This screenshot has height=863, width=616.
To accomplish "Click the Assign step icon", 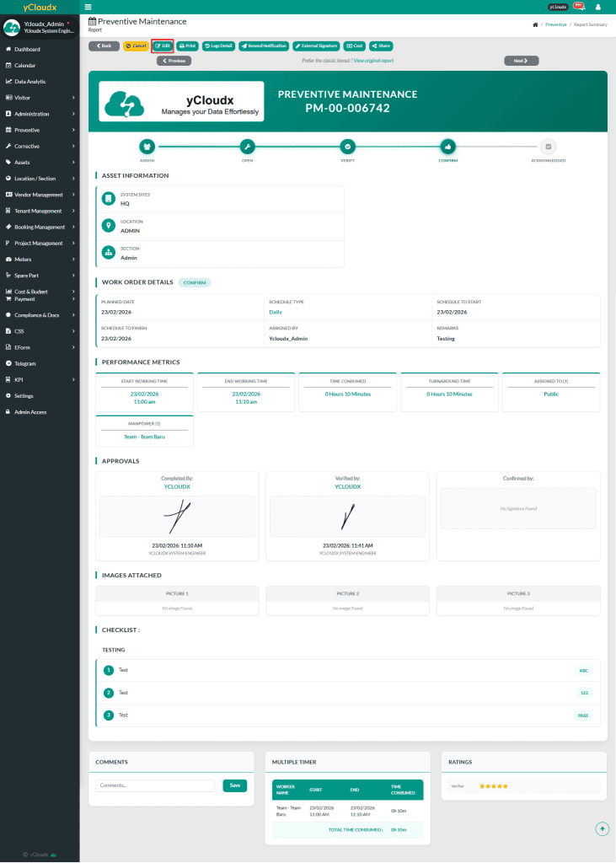I will (147, 146).
